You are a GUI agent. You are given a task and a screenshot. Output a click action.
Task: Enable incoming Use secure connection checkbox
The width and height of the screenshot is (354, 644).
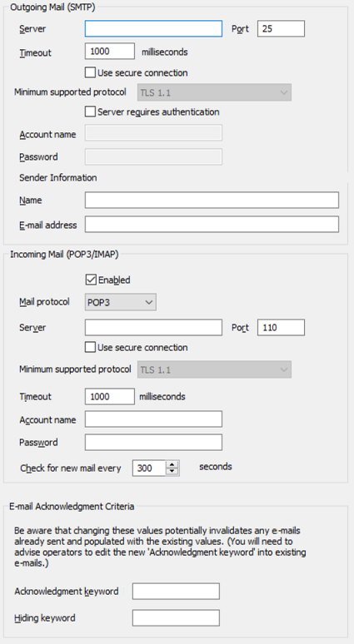pyautogui.click(x=90, y=348)
